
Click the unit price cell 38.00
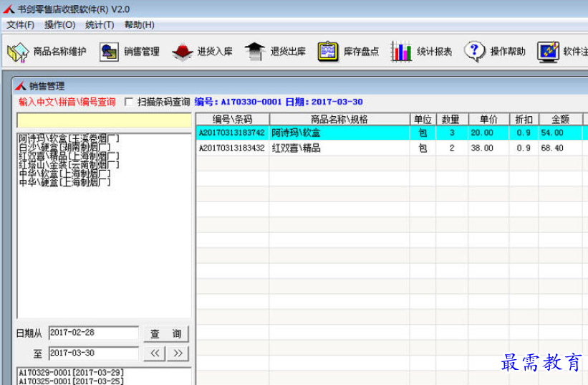click(488, 148)
